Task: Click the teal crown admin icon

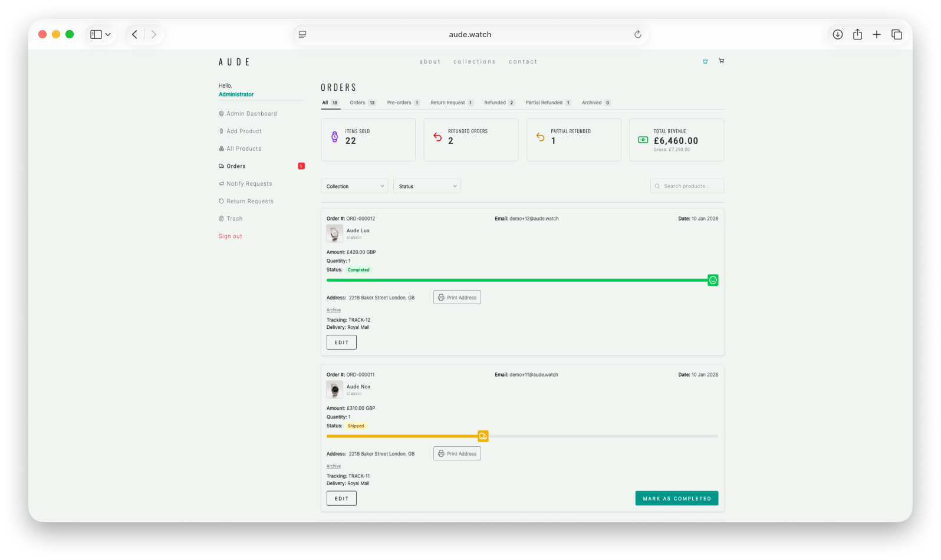Action: (x=705, y=61)
